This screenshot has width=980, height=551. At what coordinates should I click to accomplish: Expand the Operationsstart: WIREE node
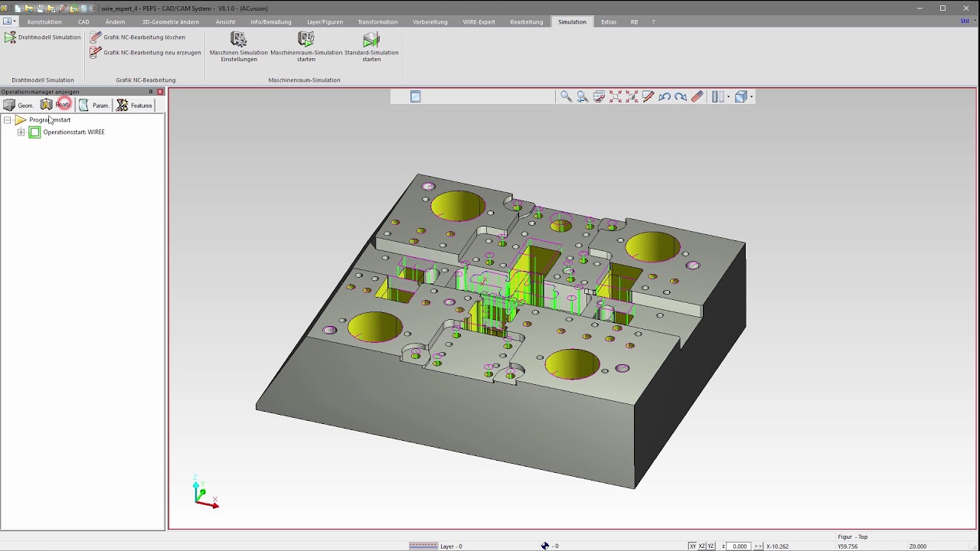coord(21,132)
